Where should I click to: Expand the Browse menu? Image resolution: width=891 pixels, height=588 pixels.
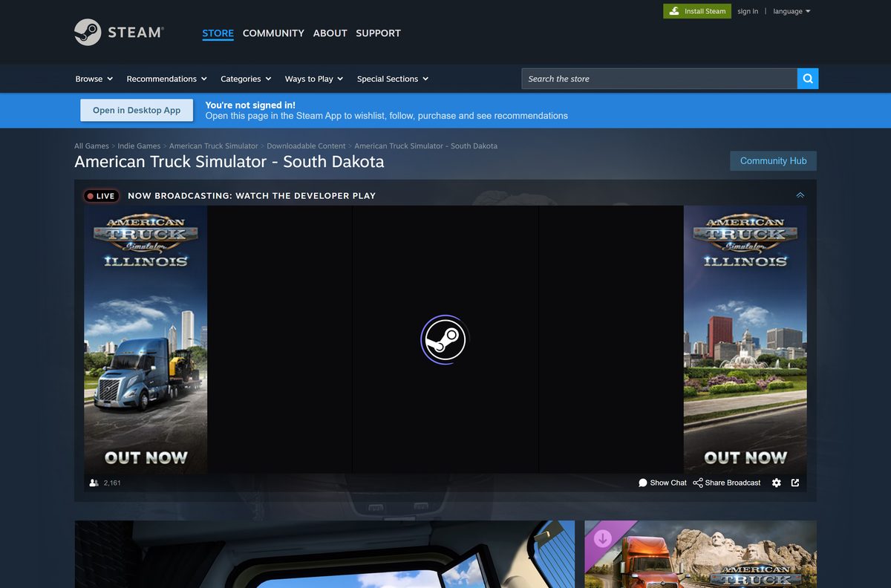coord(94,79)
